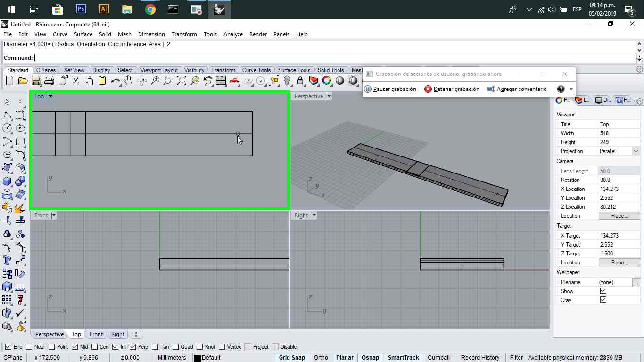Select the Pan hand tool
The height and width of the screenshot is (362, 644).
[128, 81]
